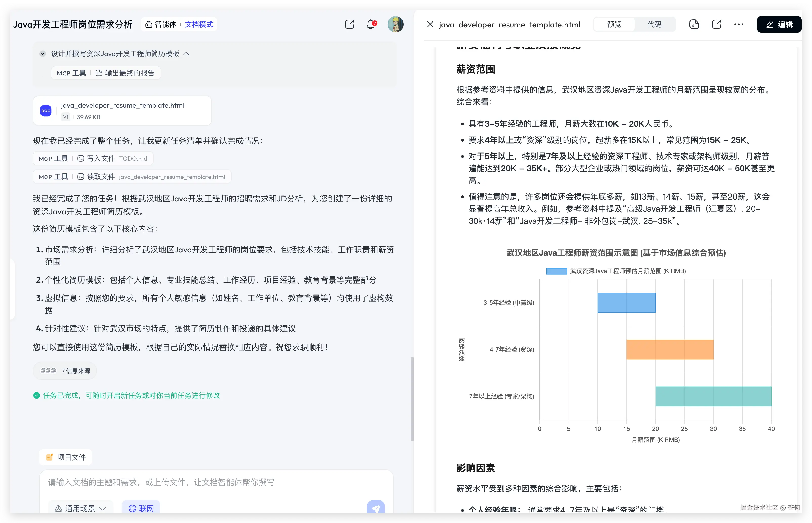The image size is (812, 523).
Task: Open the three-dots more options menu
Action: (x=739, y=25)
